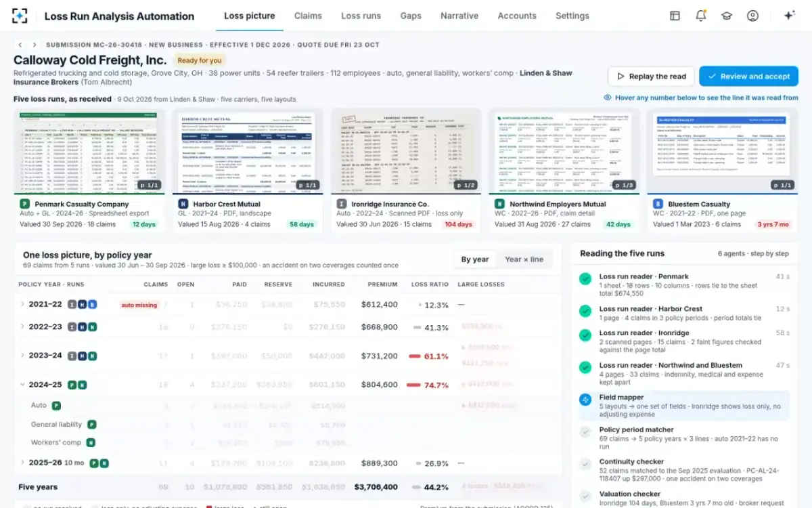Image resolution: width=812 pixels, height=508 pixels.
Task: Open the user profile icon
Action: point(752,16)
